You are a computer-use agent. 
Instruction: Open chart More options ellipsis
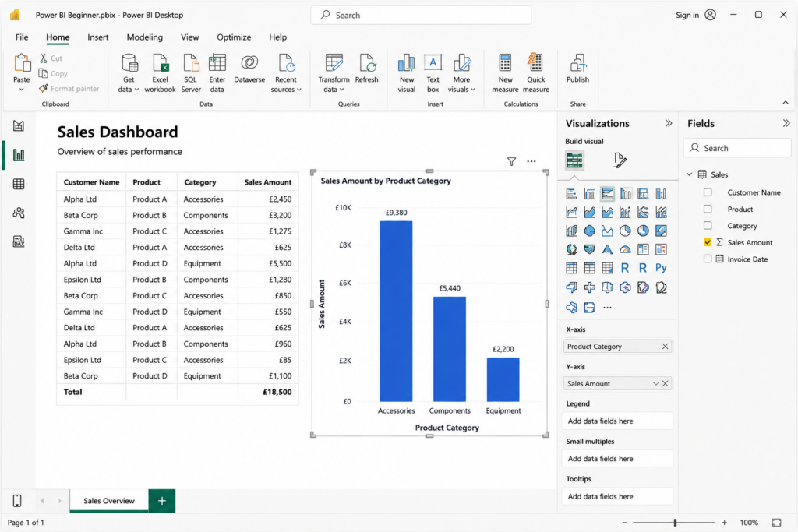531,161
